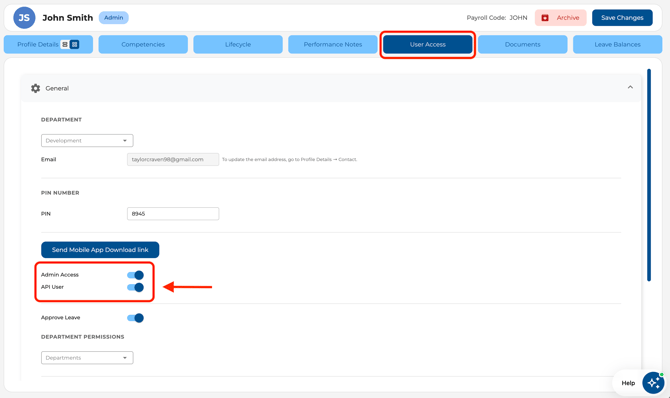Click the John Smith name heading

point(68,18)
